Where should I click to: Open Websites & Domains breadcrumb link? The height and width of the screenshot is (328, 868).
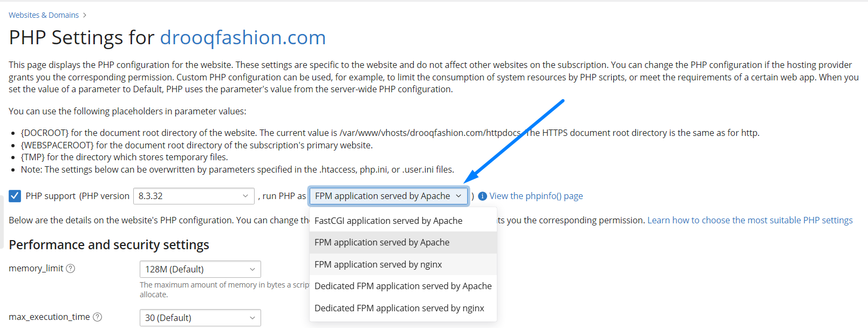pyautogui.click(x=44, y=15)
